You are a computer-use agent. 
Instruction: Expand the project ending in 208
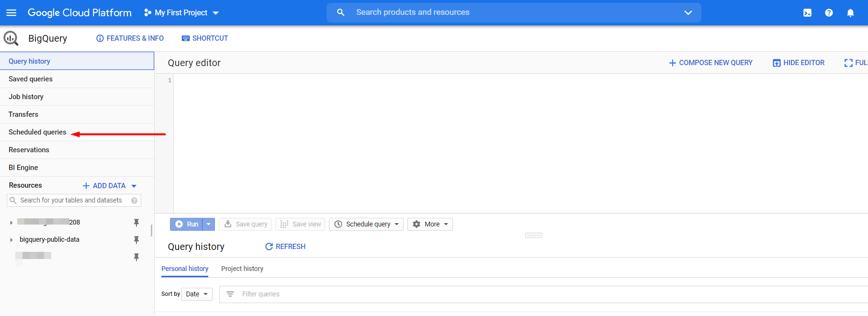click(11, 223)
